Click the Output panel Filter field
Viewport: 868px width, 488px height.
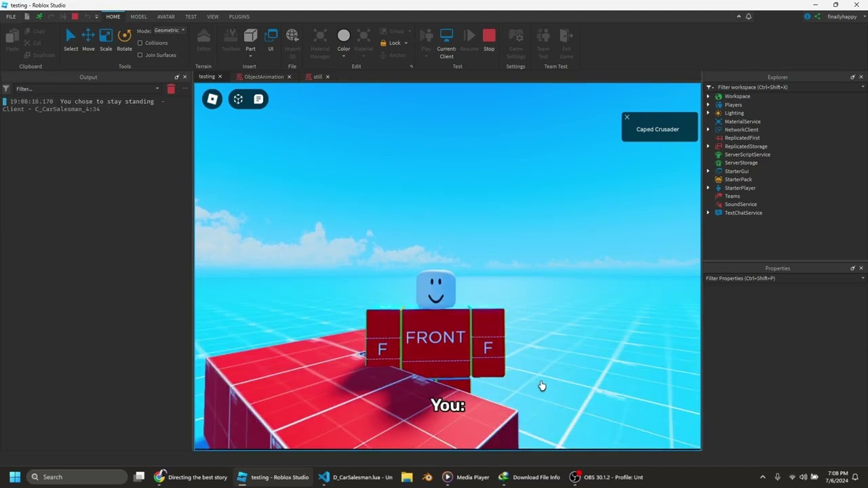point(86,89)
